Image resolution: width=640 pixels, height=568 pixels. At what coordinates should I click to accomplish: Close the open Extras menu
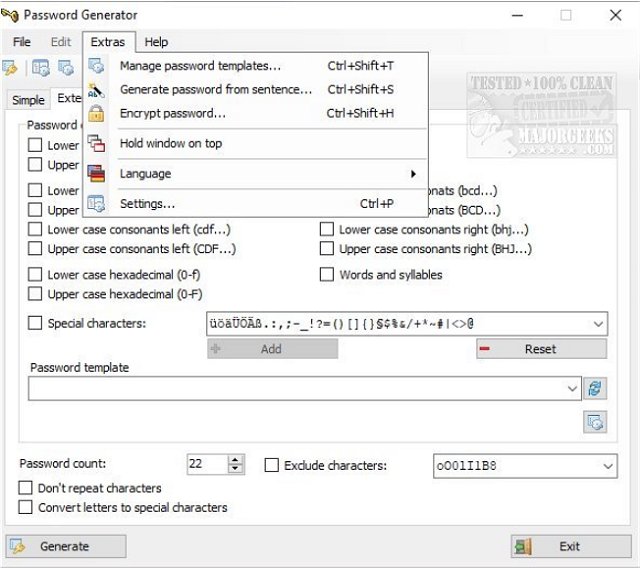click(x=108, y=42)
